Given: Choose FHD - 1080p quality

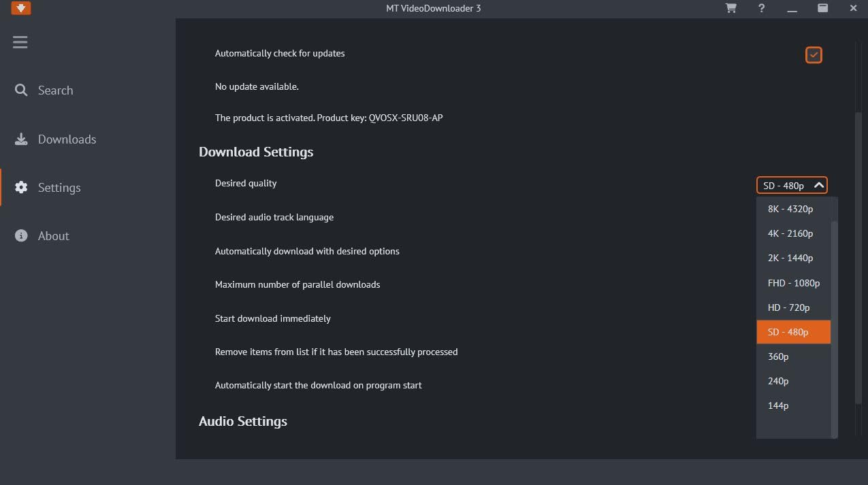Looking at the screenshot, I should point(793,283).
